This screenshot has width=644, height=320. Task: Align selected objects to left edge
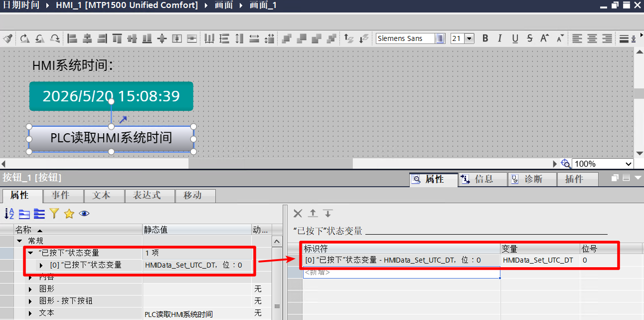[72, 38]
